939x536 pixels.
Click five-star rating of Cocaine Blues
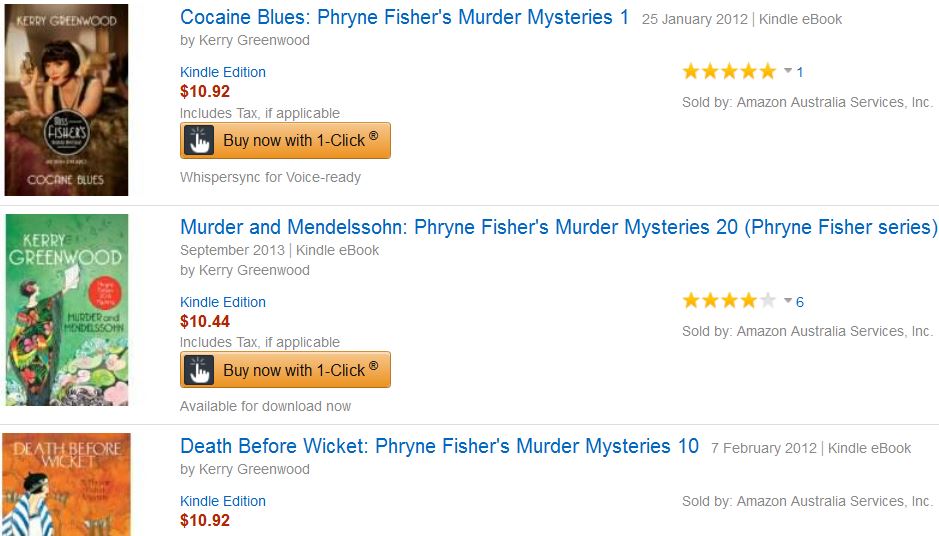(x=728, y=71)
